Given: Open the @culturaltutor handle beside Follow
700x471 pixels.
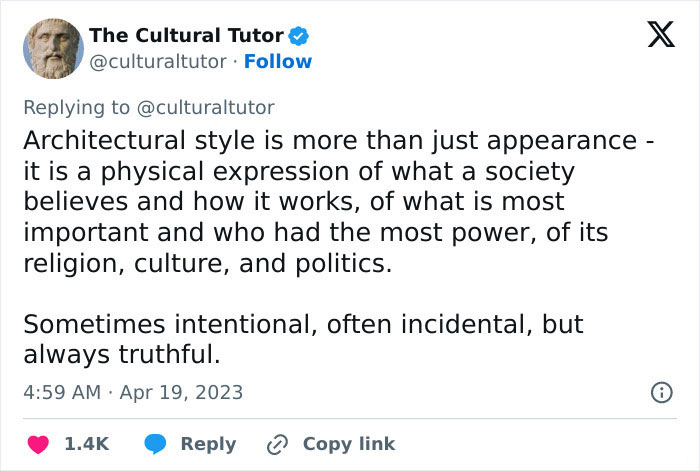Looking at the screenshot, I should pos(158,62).
